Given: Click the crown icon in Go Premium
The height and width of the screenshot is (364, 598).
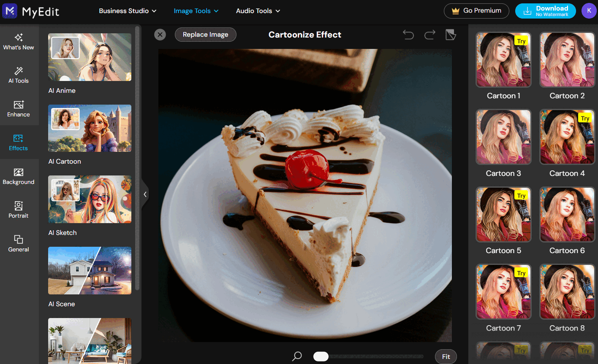Looking at the screenshot, I should pos(456,11).
